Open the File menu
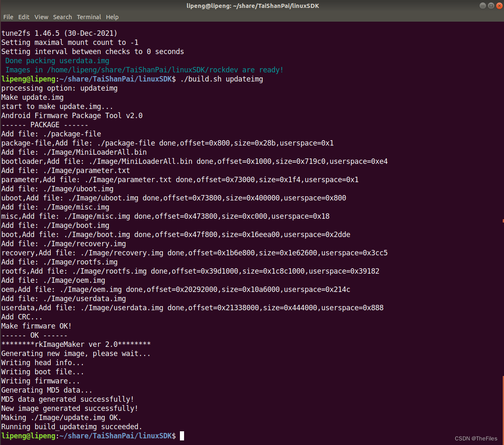 coord(8,17)
